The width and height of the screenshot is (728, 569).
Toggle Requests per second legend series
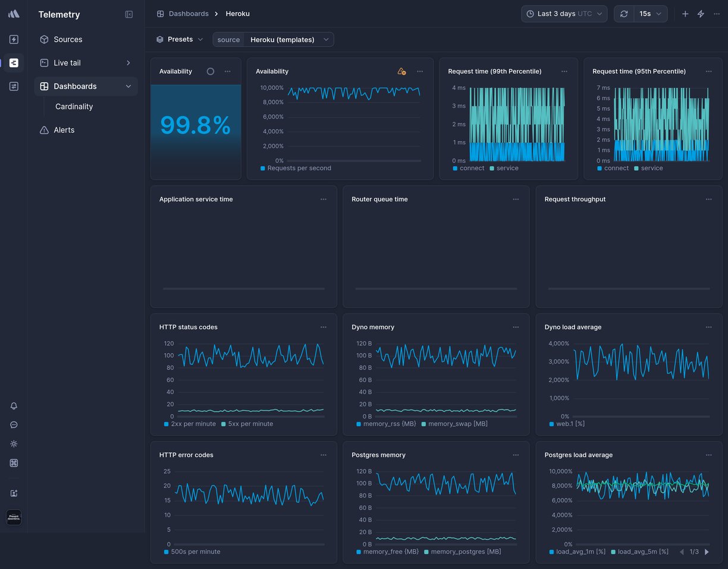click(x=296, y=168)
